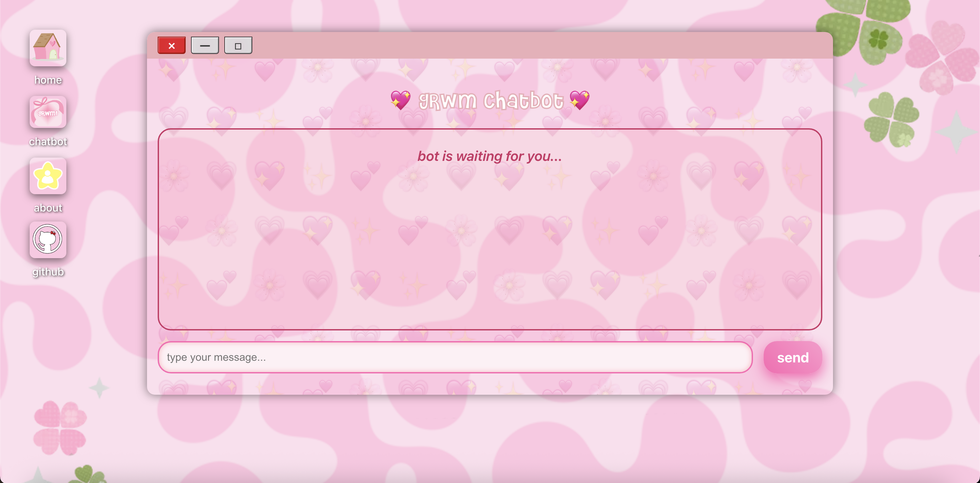Select the "github" text label
This screenshot has height=483, width=980.
click(48, 271)
